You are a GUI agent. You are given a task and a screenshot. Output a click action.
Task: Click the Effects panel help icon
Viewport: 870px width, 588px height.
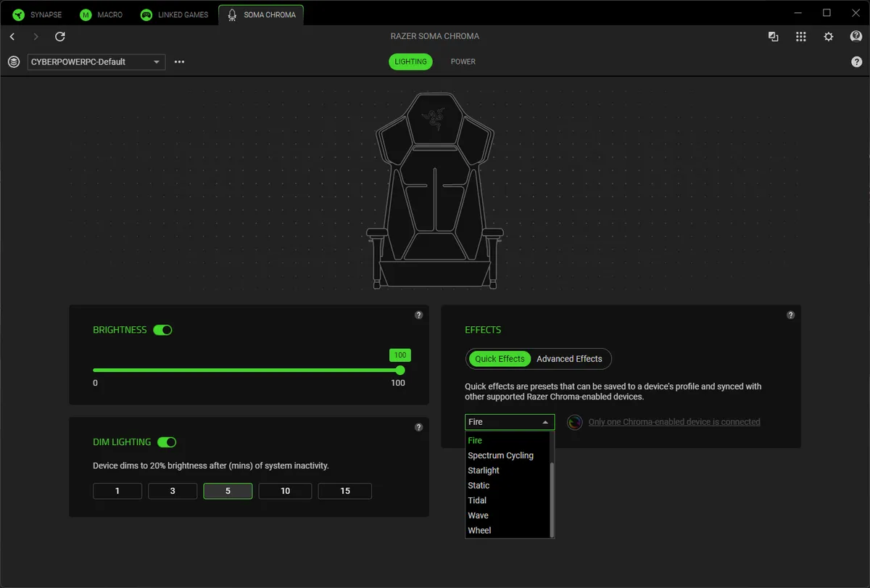[x=790, y=315]
